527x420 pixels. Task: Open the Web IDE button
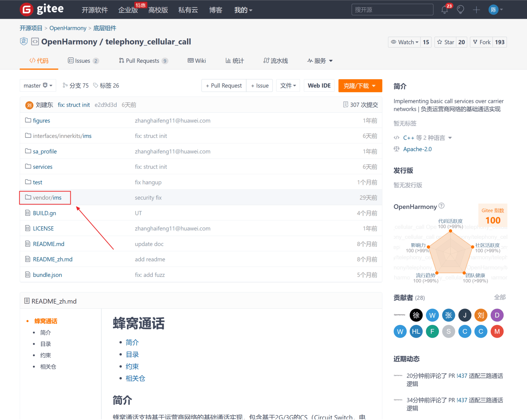click(319, 86)
